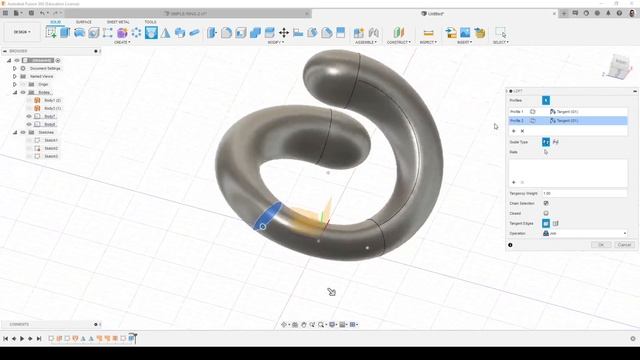Open the Modify menu dropdown
This screenshot has height=360, width=640.
[276, 42]
